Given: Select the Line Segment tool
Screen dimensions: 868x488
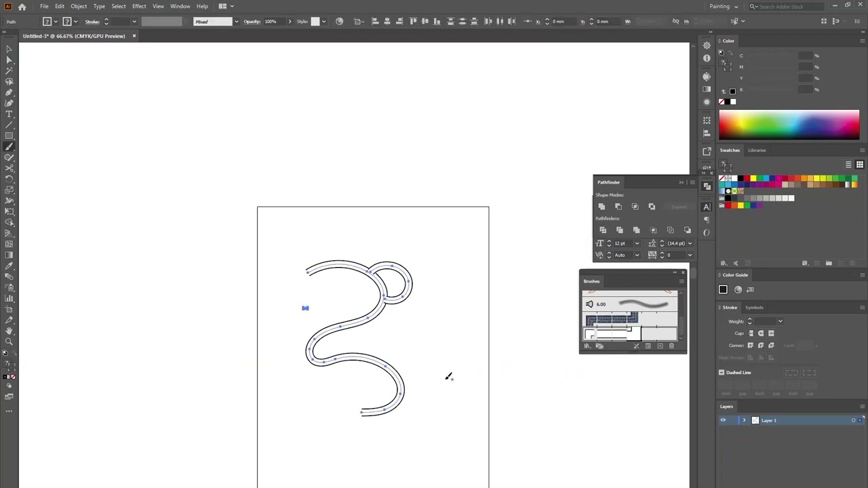Looking at the screenshot, I should click(x=9, y=125).
